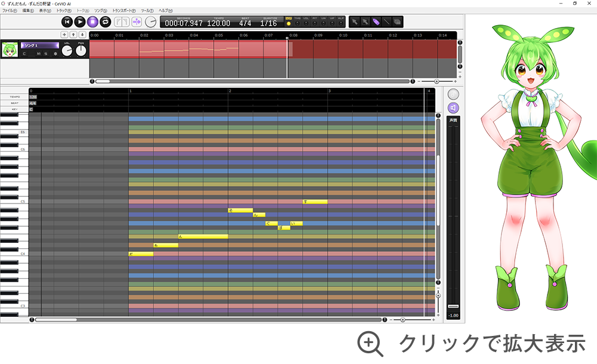Move the track down with the down arrow
The height and width of the screenshot is (364, 597).
(x=82, y=35)
